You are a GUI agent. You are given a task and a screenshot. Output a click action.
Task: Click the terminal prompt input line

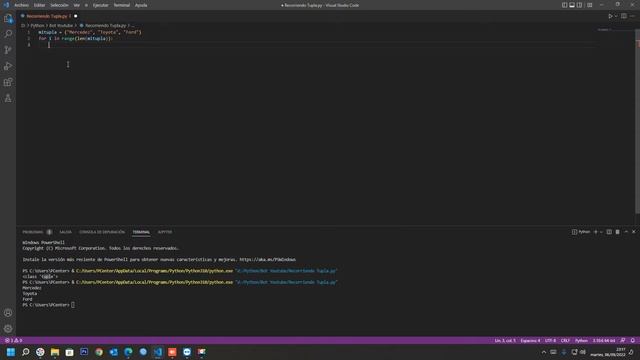[48, 305]
